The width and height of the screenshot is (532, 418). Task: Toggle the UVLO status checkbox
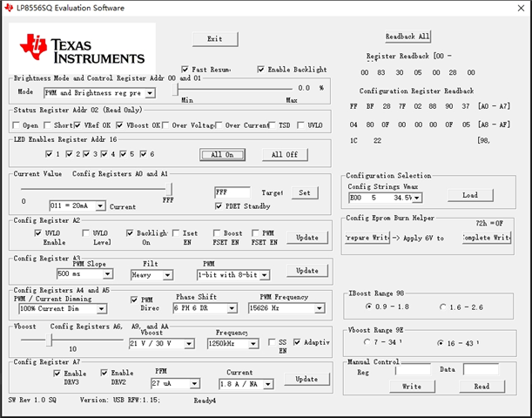tap(300, 125)
